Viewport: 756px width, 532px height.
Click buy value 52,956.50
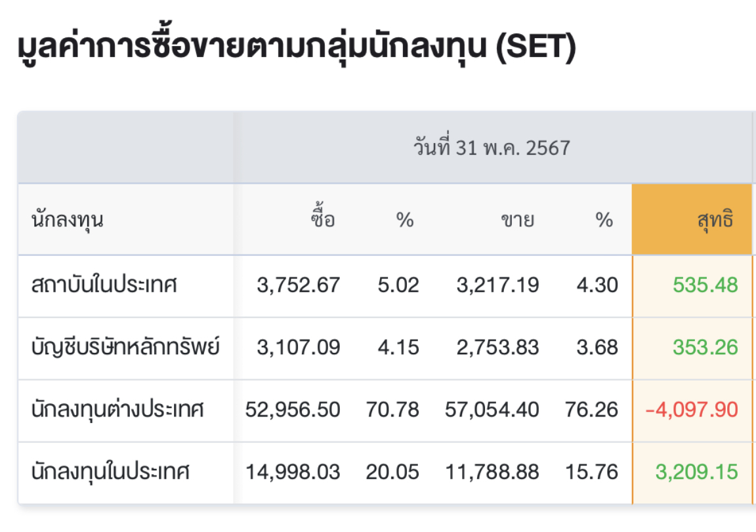(x=293, y=409)
